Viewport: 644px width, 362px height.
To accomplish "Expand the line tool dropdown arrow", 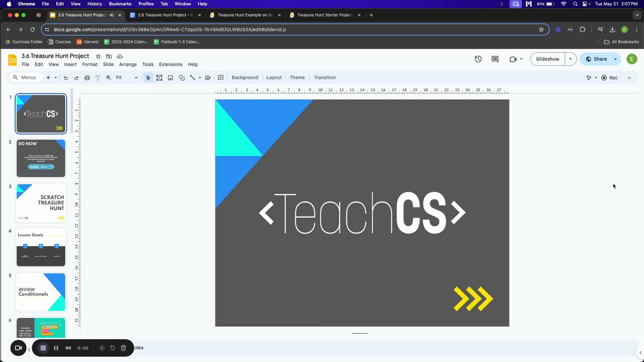I will pos(200,77).
